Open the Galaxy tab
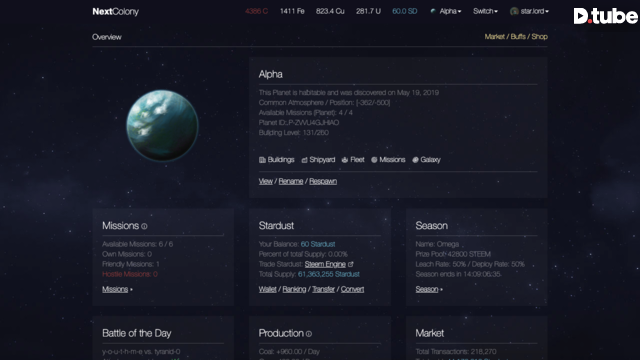The width and height of the screenshot is (640, 360). point(431,160)
